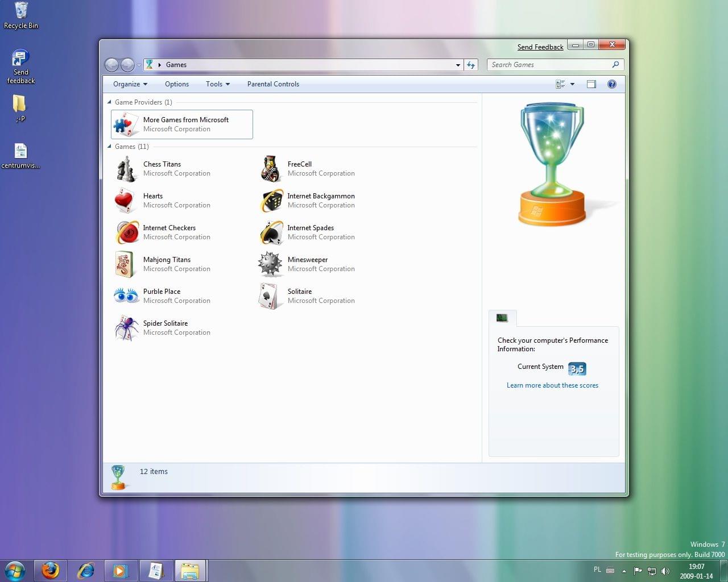Select the Chess Titans title text
The height and width of the screenshot is (582, 728).
162,164
